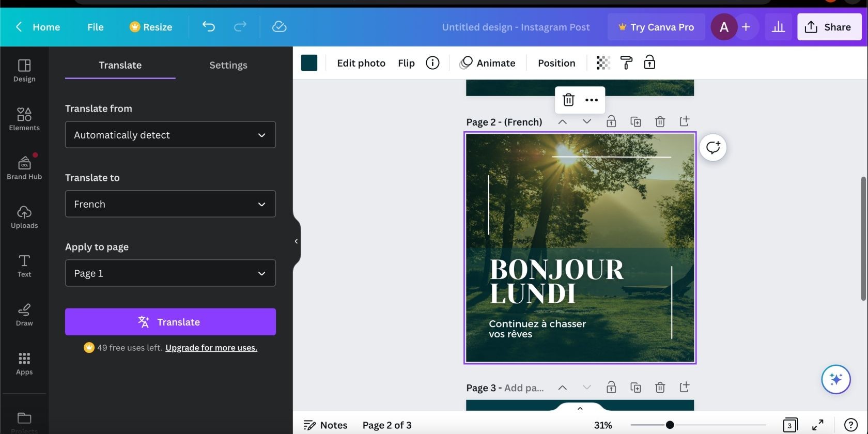Select the BONJOUR LUNDI heading text

(x=556, y=282)
